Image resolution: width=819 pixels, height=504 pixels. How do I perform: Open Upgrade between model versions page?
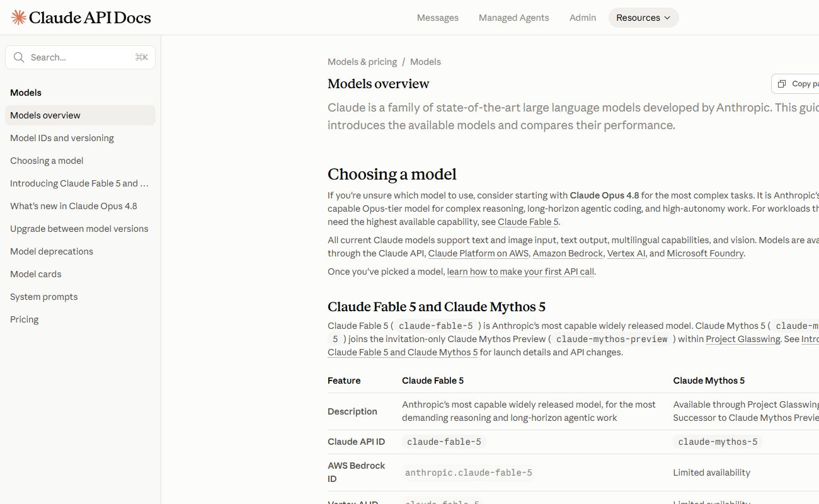pyautogui.click(x=79, y=229)
